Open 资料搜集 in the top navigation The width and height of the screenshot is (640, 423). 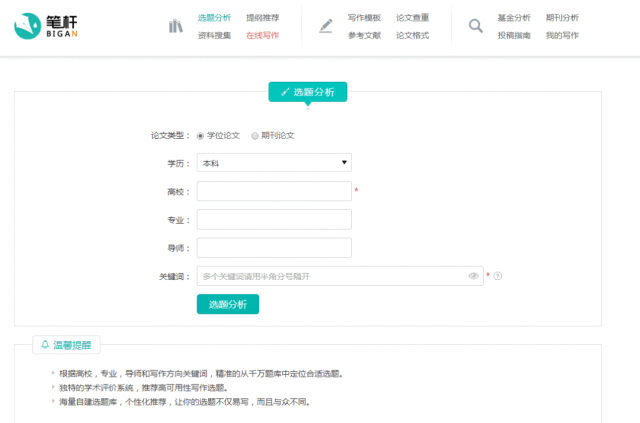pos(214,36)
